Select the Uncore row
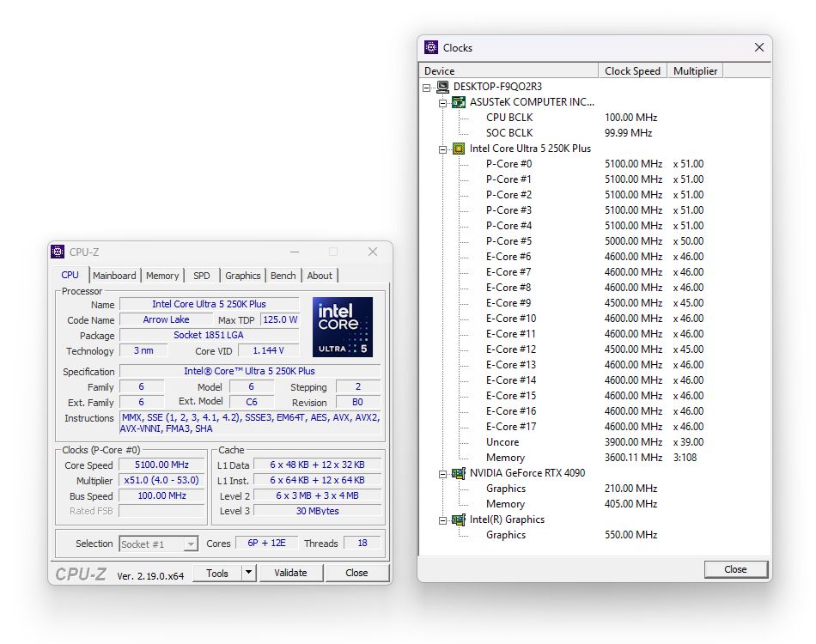 pos(594,442)
